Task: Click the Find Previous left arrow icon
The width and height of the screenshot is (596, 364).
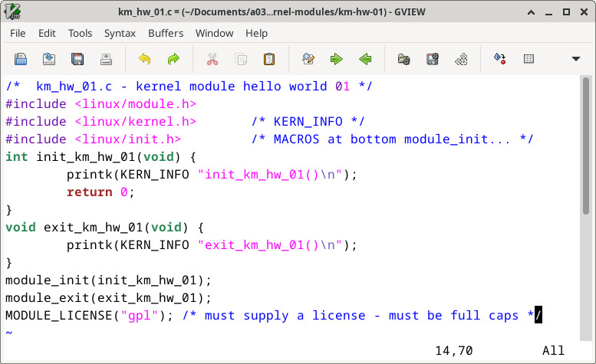Action: 365,59
